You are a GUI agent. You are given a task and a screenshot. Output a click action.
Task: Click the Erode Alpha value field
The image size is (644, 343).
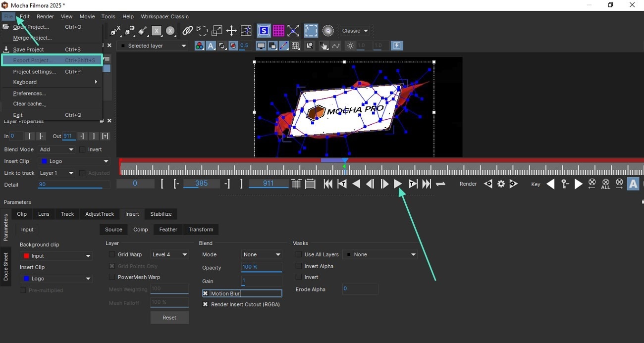point(360,289)
